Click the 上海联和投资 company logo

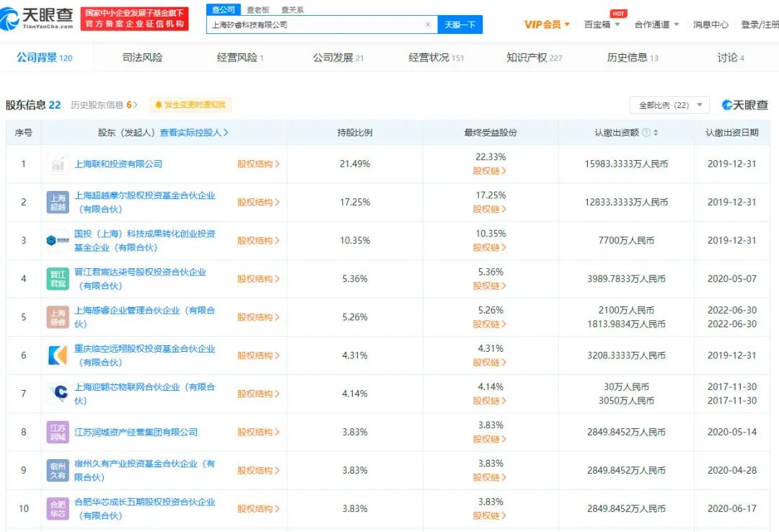tap(58, 164)
